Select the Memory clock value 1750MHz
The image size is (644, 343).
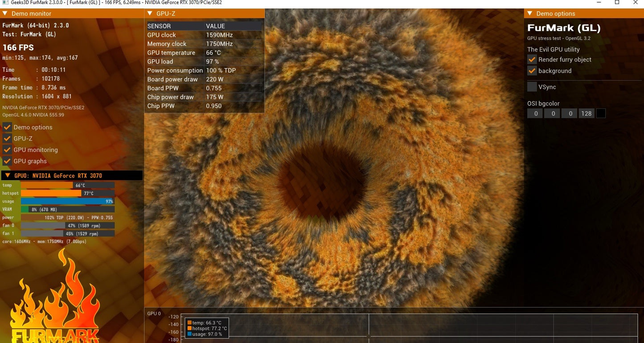click(x=219, y=44)
